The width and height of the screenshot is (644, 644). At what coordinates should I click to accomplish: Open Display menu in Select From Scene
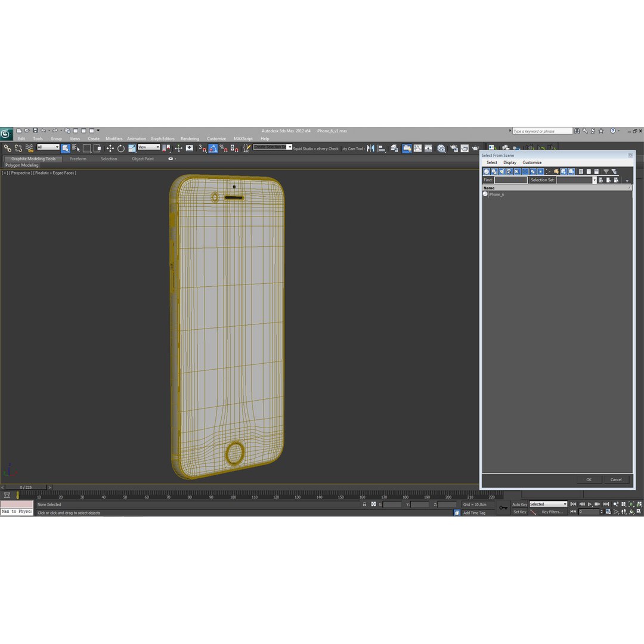coord(510,163)
